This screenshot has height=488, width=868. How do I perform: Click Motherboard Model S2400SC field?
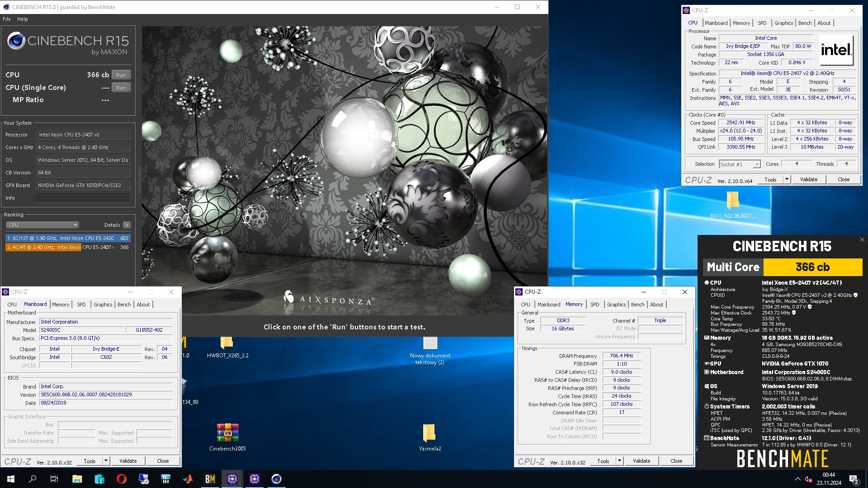[x=81, y=330]
